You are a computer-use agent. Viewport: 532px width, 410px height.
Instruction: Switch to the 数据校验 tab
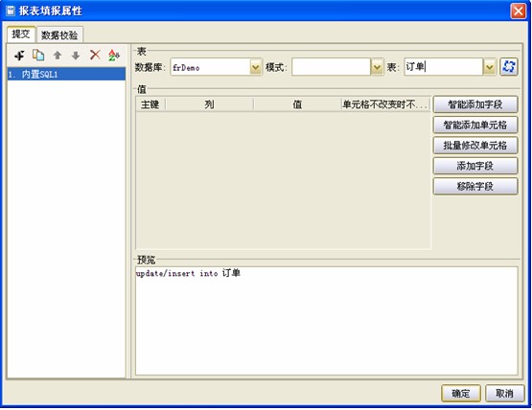point(59,34)
